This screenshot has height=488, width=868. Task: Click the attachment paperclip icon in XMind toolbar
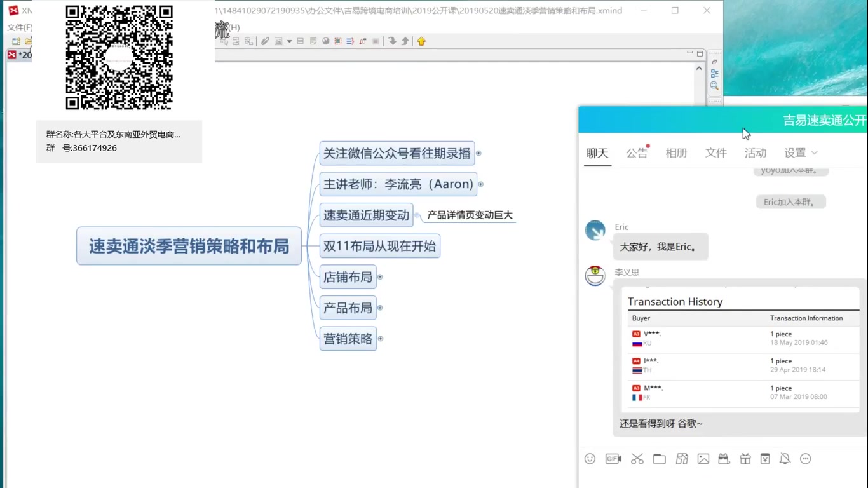click(x=265, y=41)
